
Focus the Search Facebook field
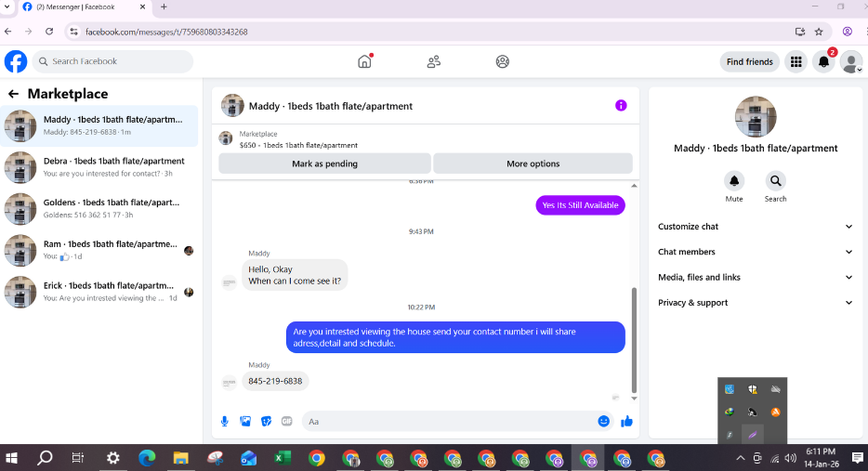pos(113,61)
